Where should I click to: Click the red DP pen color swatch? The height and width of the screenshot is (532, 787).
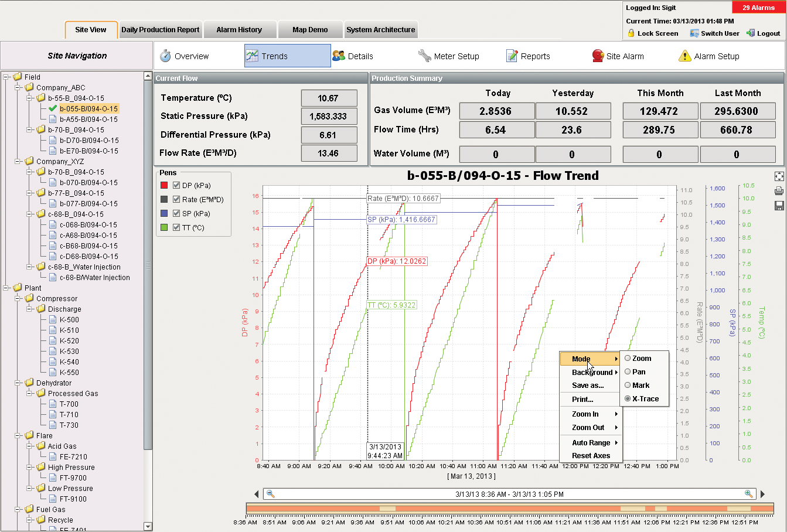pyautogui.click(x=164, y=185)
